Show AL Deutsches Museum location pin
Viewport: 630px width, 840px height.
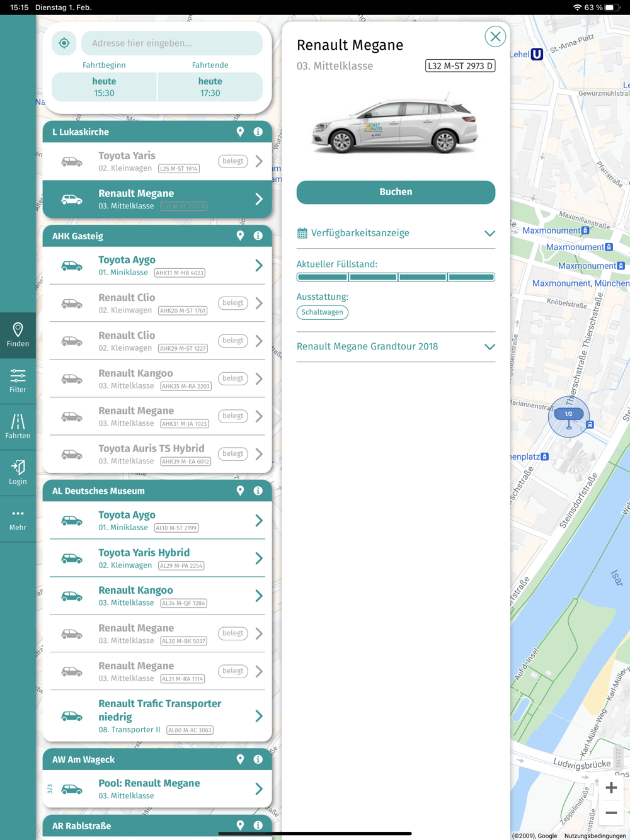[x=240, y=491]
